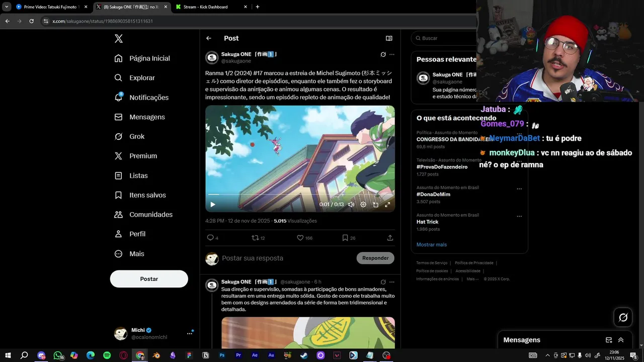Open Página Inicial in the sidebar
The width and height of the screenshot is (644, 362).
pyautogui.click(x=142, y=58)
